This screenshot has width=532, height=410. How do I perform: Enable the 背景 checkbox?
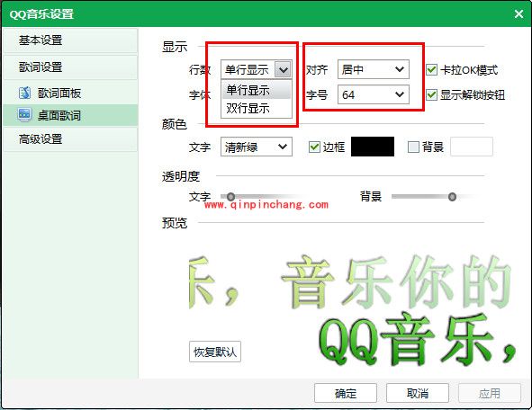pos(413,147)
